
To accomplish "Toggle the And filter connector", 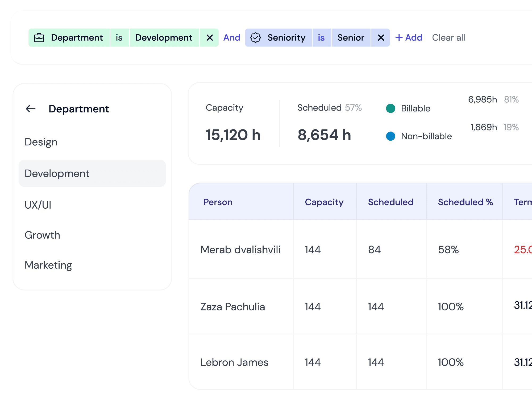I will pyautogui.click(x=232, y=38).
